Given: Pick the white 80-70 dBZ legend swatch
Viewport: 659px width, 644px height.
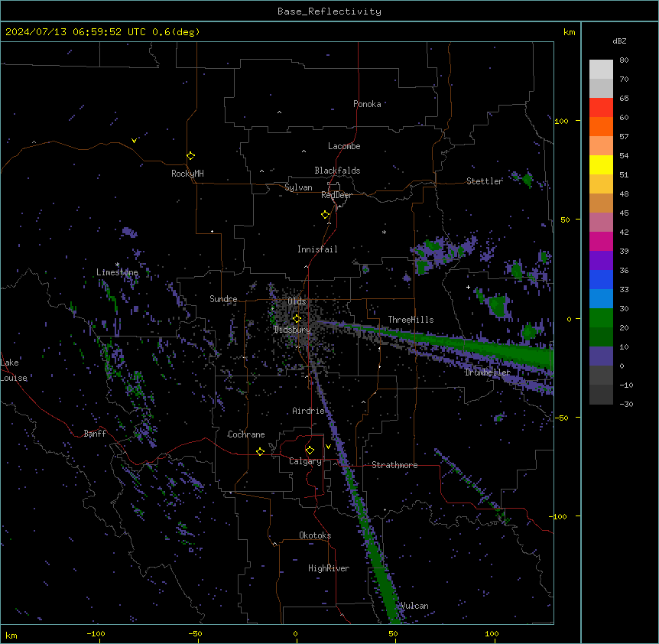Looking at the screenshot, I should (x=601, y=70).
